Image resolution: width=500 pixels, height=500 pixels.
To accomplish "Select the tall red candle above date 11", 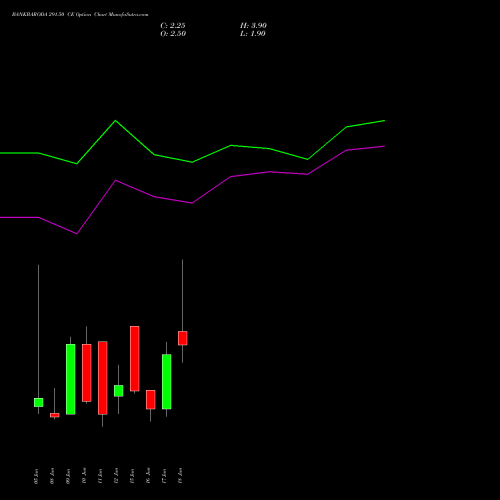I will click(x=103, y=378).
